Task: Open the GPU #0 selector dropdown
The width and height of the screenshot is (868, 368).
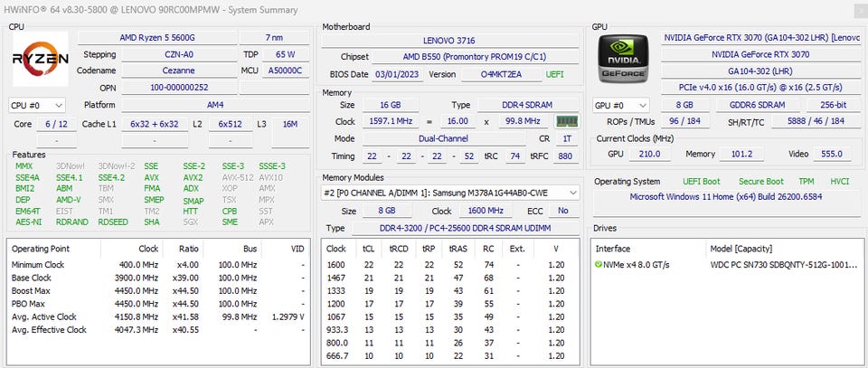Action: pyautogui.click(x=621, y=105)
